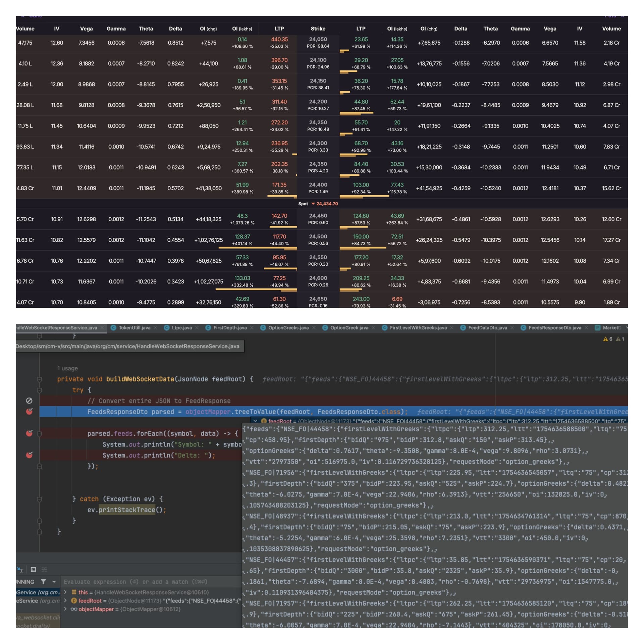This screenshot has height=644, width=644.
Task: Click the warnings indicator showing 6 warnings
Action: (x=607, y=339)
